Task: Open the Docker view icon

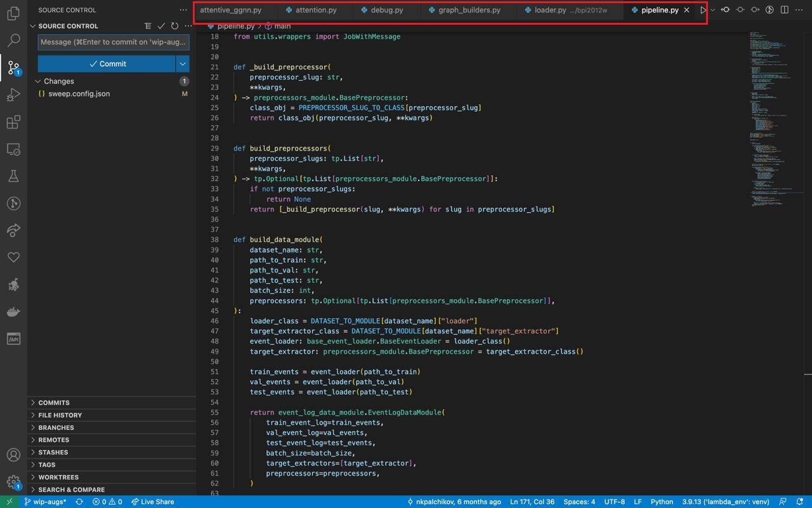Action: [13, 312]
